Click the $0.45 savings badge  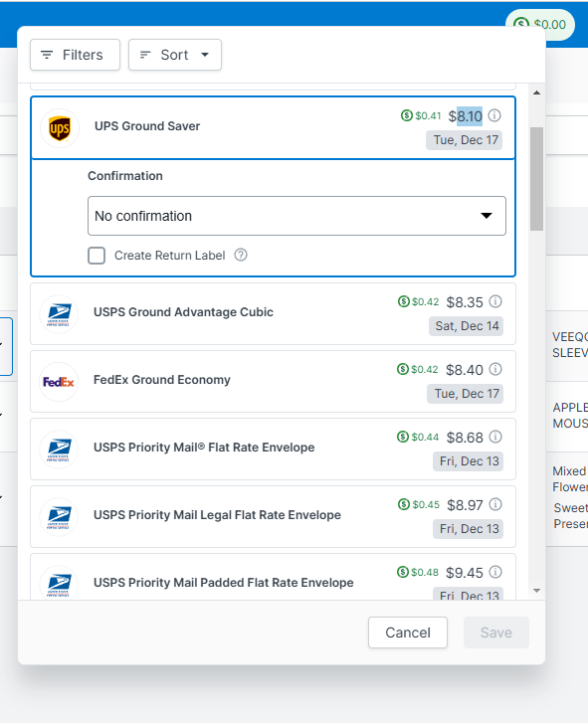click(x=419, y=504)
